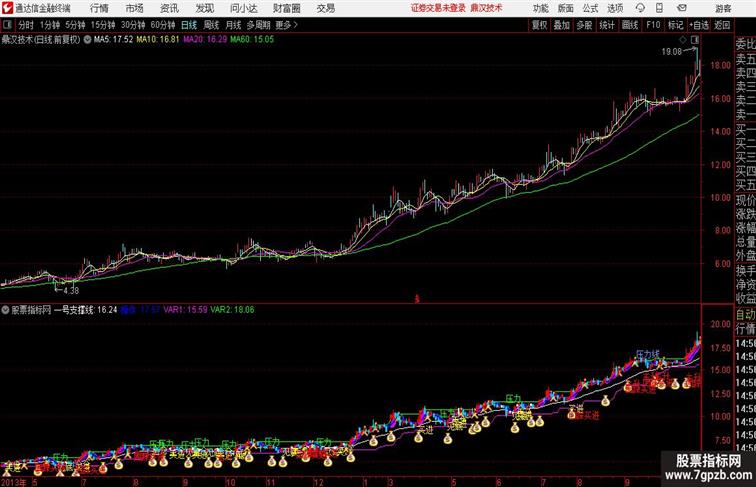The width and height of the screenshot is (756, 487).
Task: Switch to the 30分钟 period
Action: click(x=133, y=25)
